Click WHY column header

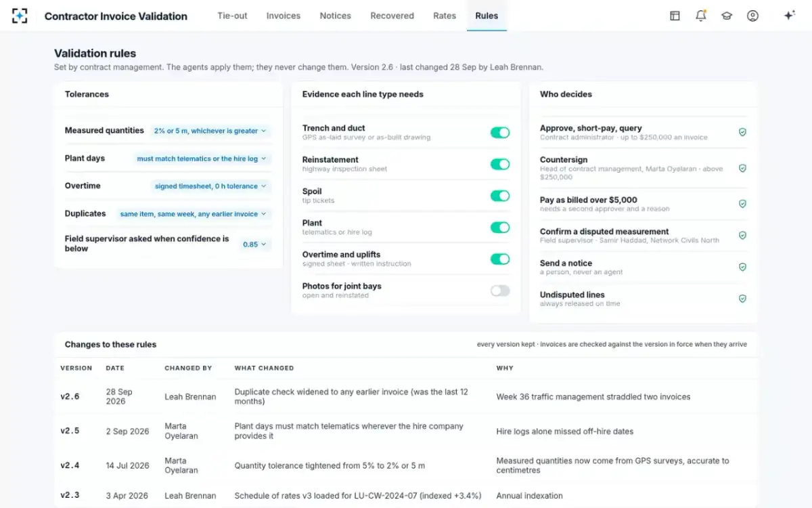505,368
